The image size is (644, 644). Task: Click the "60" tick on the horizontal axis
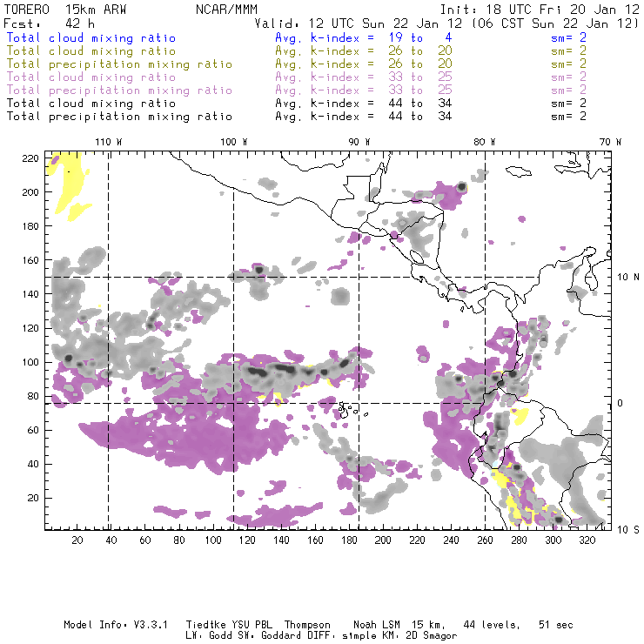click(x=145, y=540)
